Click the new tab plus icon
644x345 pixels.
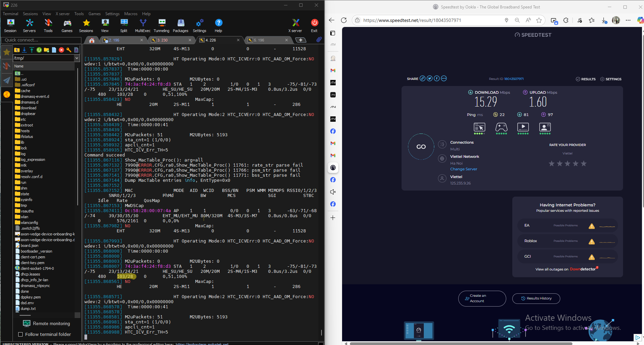(301, 40)
